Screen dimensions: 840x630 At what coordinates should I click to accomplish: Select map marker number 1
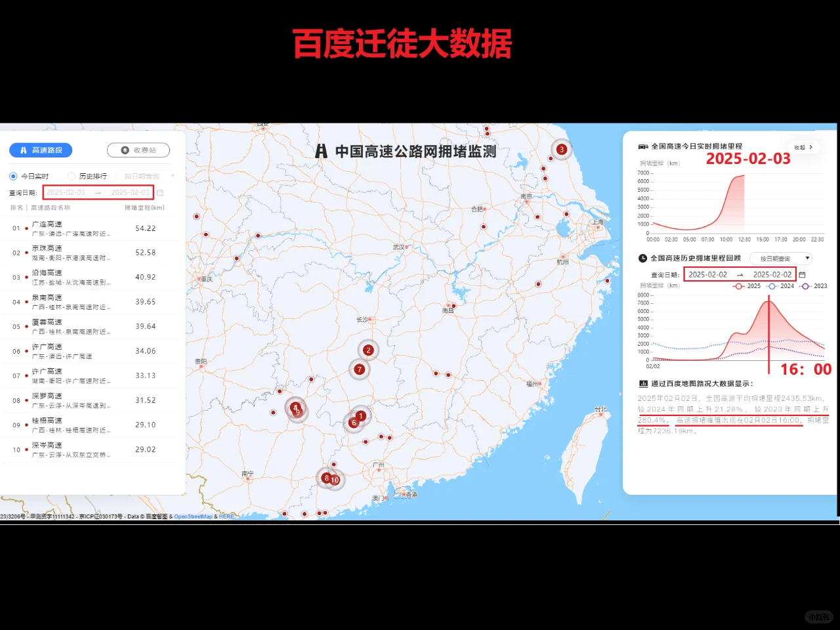pyautogui.click(x=360, y=415)
